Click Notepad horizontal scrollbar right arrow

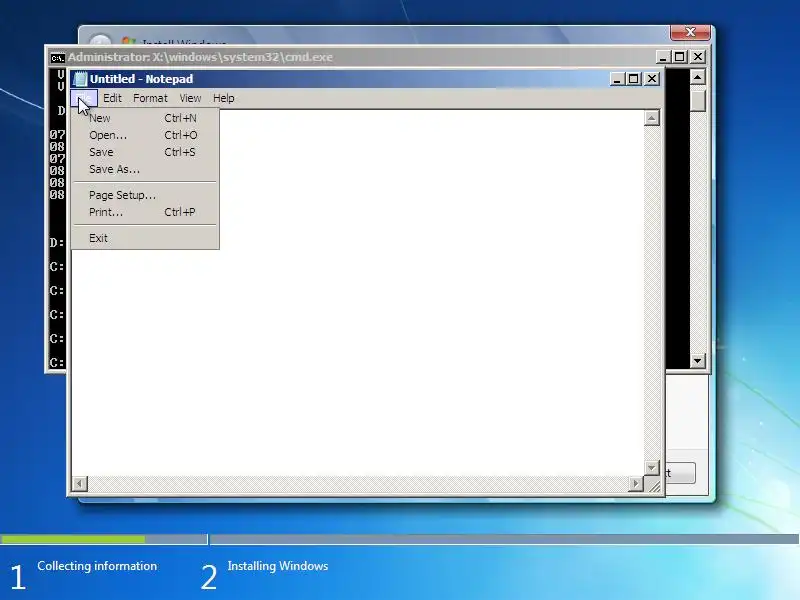click(636, 483)
